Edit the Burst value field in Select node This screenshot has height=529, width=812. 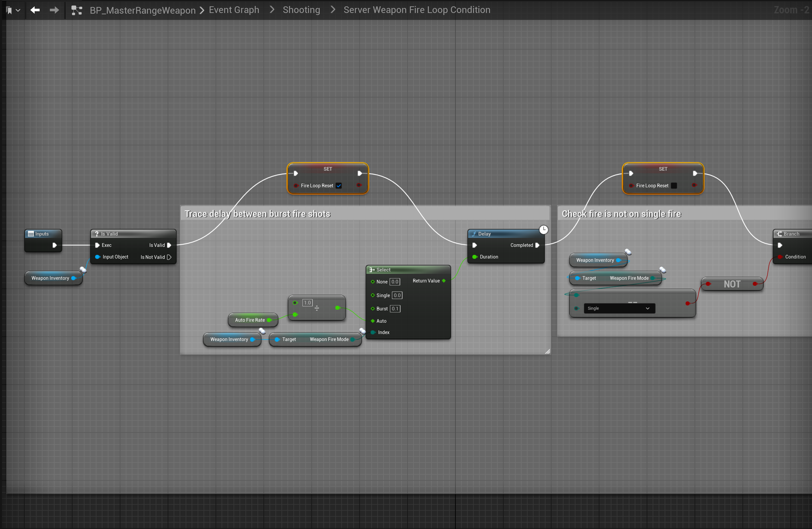(x=395, y=308)
